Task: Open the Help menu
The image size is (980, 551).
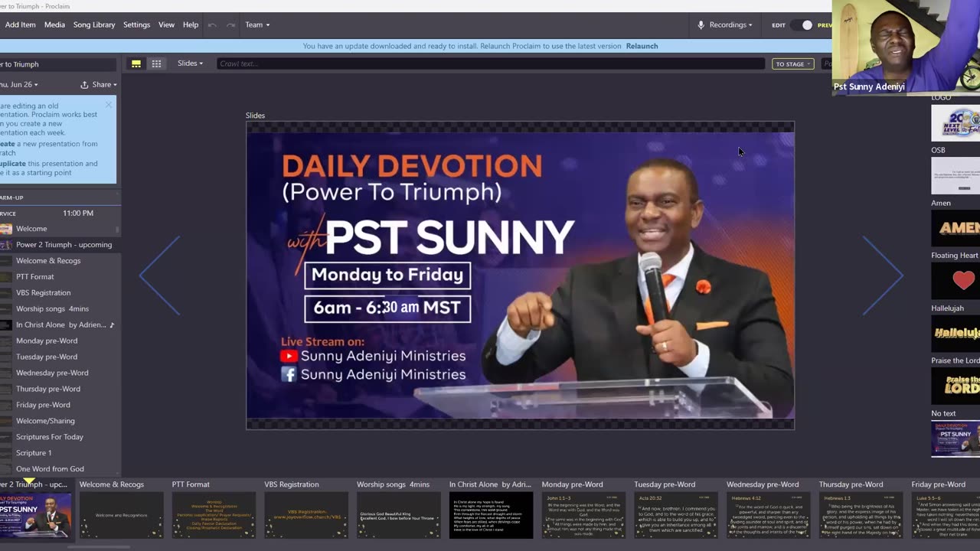Action: pos(191,24)
